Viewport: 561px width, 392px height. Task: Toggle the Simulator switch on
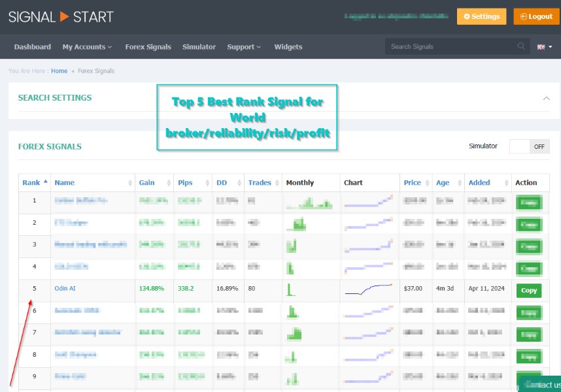530,146
